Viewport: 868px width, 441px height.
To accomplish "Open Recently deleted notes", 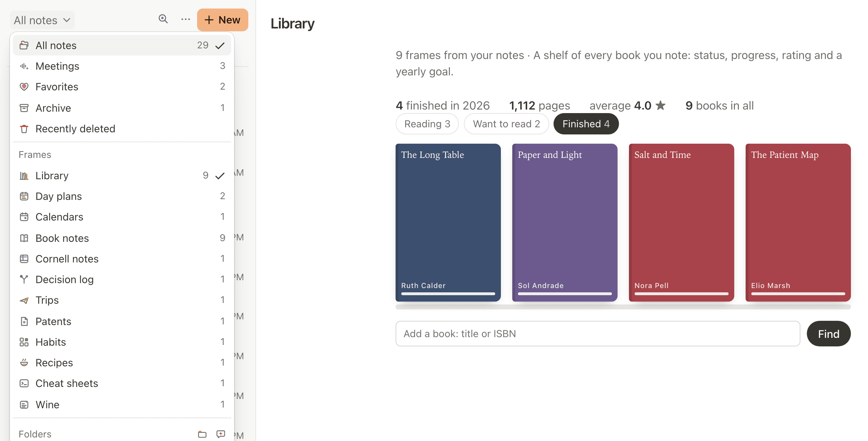I will click(x=122, y=129).
